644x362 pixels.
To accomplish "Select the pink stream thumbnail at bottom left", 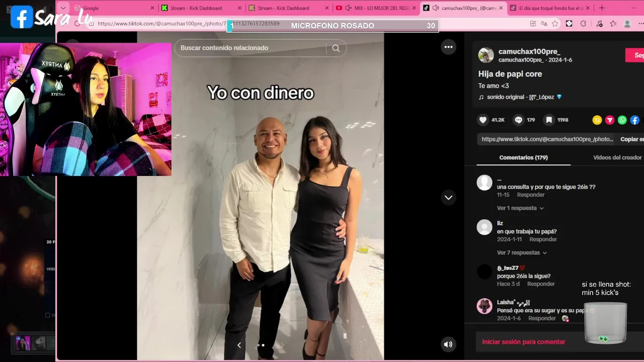I will click(24, 343).
